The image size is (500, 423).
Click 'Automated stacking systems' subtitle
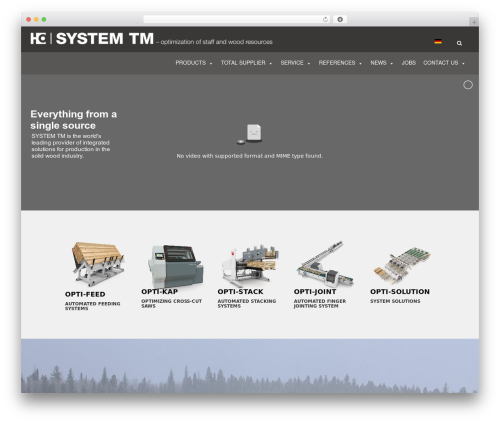(247, 303)
